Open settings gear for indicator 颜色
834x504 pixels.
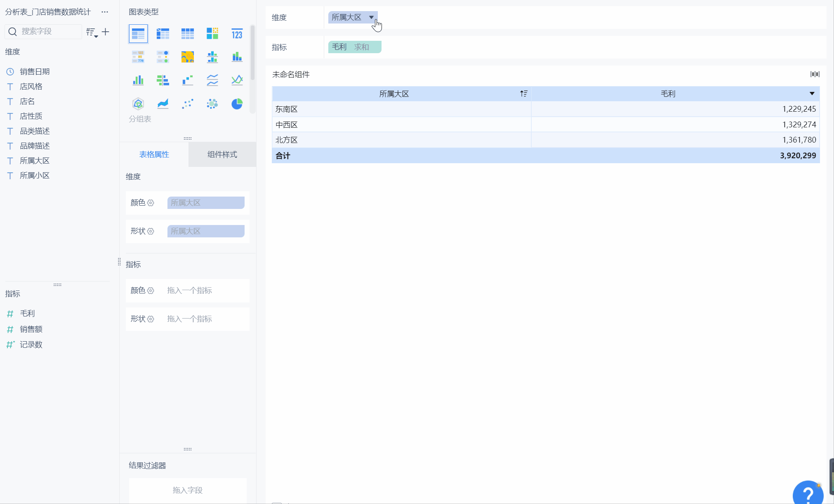point(151,291)
